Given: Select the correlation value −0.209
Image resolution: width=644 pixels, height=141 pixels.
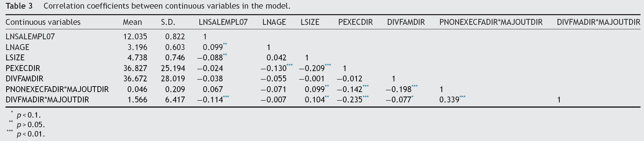Looking at the screenshot, I should coord(312,68).
